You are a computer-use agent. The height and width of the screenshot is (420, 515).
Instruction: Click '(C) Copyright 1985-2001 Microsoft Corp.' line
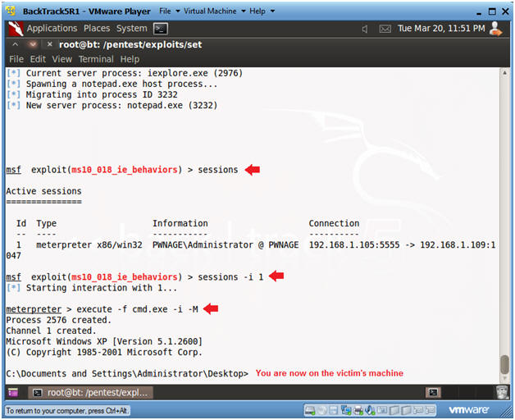point(104,352)
